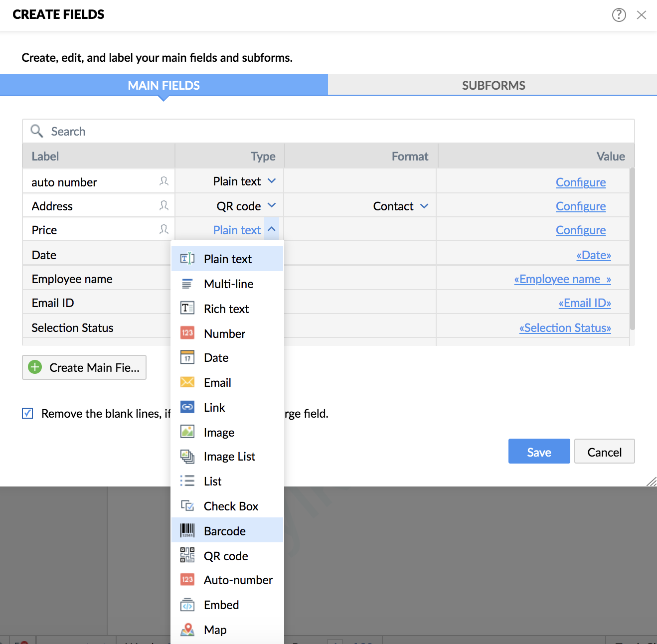Open type dropdown for auto number row
The width and height of the screenshot is (657, 644).
(x=272, y=181)
